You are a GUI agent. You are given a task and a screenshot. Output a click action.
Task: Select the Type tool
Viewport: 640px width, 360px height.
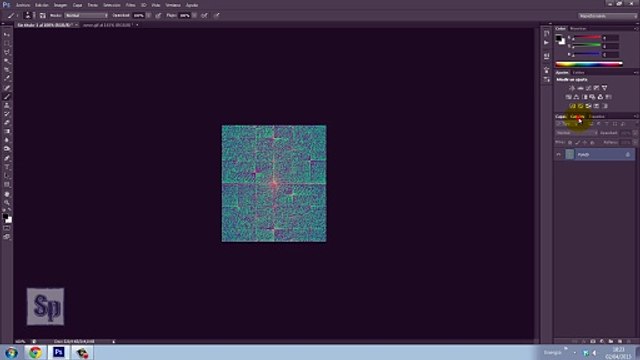pyautogui.click(x=7, y=167)
